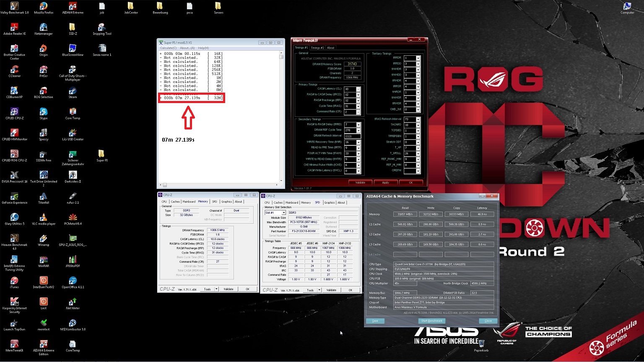Open the T_XPDLL dropdown in MemTweakIt
This screenshot has width=644, height=362.
click(418, 153)
